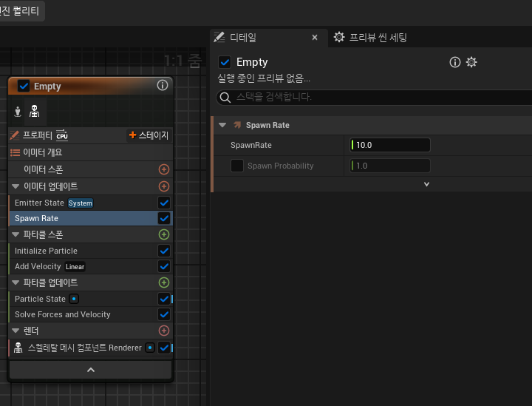The image size is (532, 406).
Task: Collapse the 파티클 업데이트 section
Action: pos(16,282)
